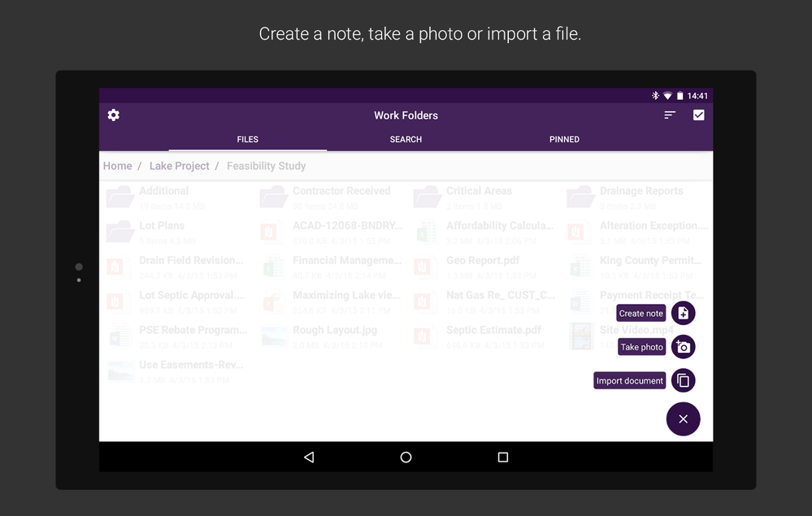
Task: Tap the battery status icon
Action: (680, 96)
